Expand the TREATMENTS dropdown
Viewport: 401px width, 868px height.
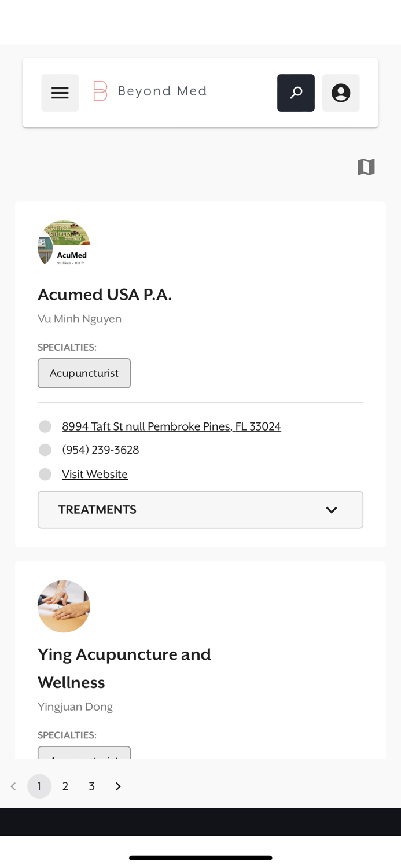click(x=200, y=510)
